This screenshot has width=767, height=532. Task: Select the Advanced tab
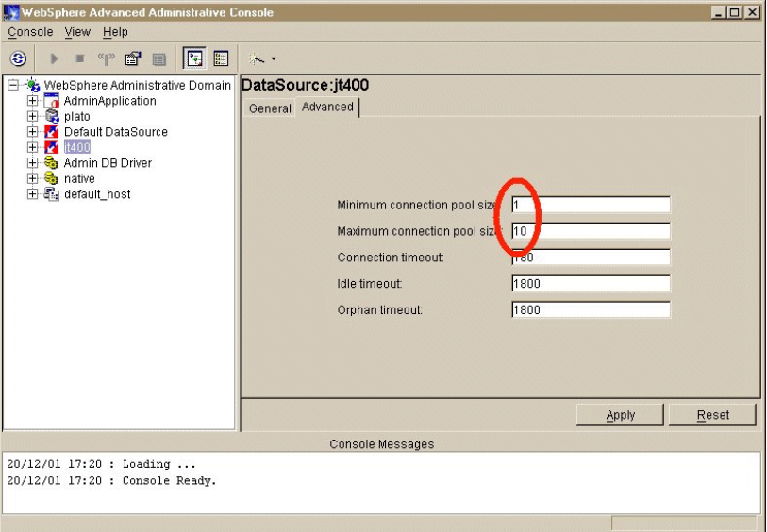point(327,108)
